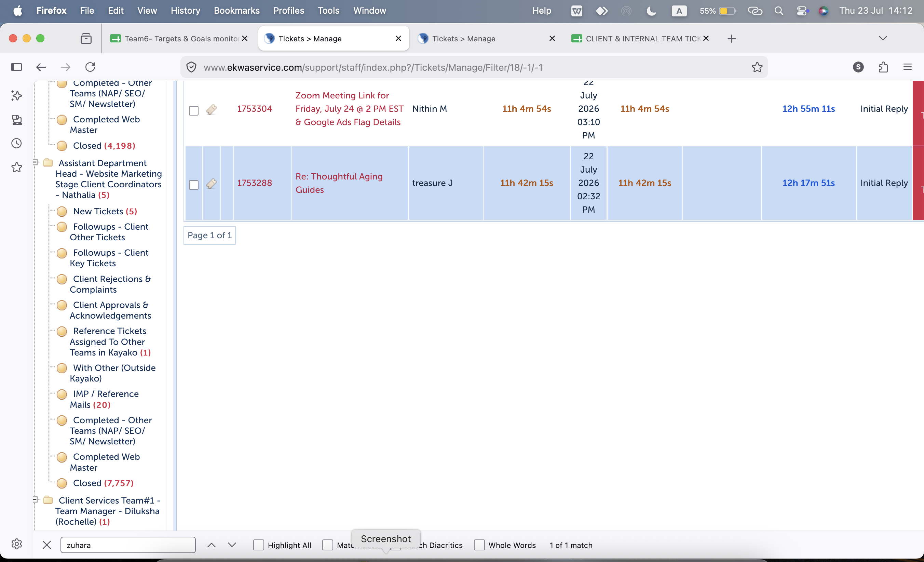The width and height of the screenshot is (924, 562).
Task: Open IMP / Reference Mails (20) filter
Action: [105, 399]
